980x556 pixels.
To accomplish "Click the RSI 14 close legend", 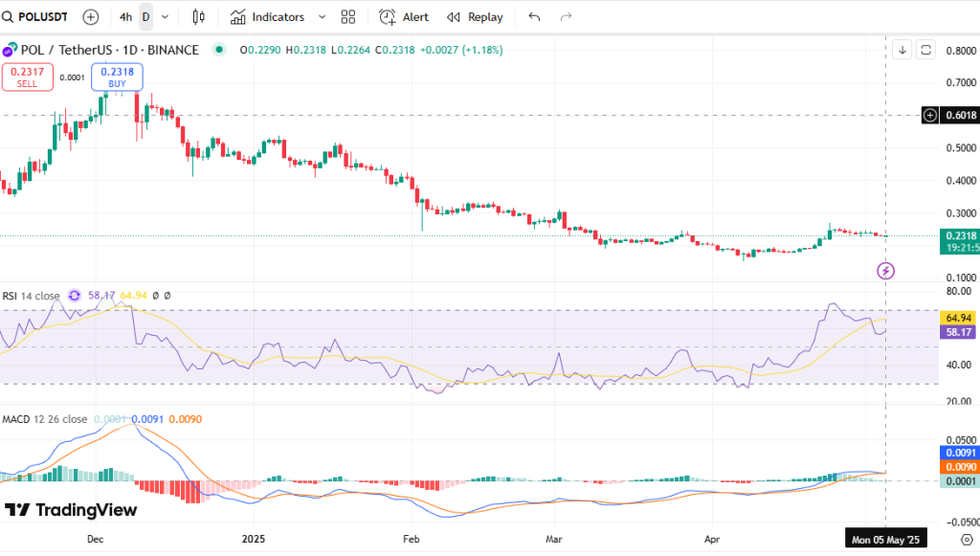I will 31,296.
